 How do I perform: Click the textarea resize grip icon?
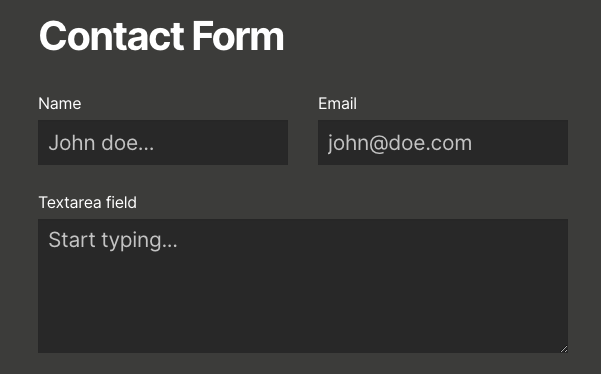tap(563, 348)
